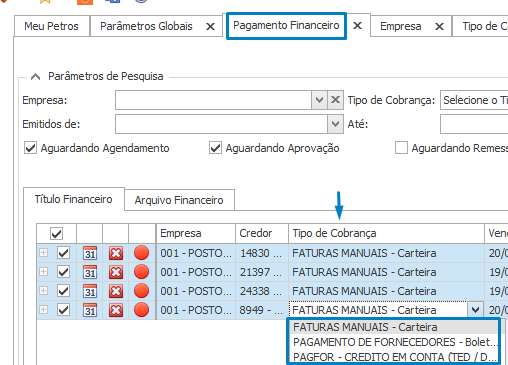Uncheck row checkbox for credor 24338
Viewport: 508px width, 365px height.
coord(63,291)
